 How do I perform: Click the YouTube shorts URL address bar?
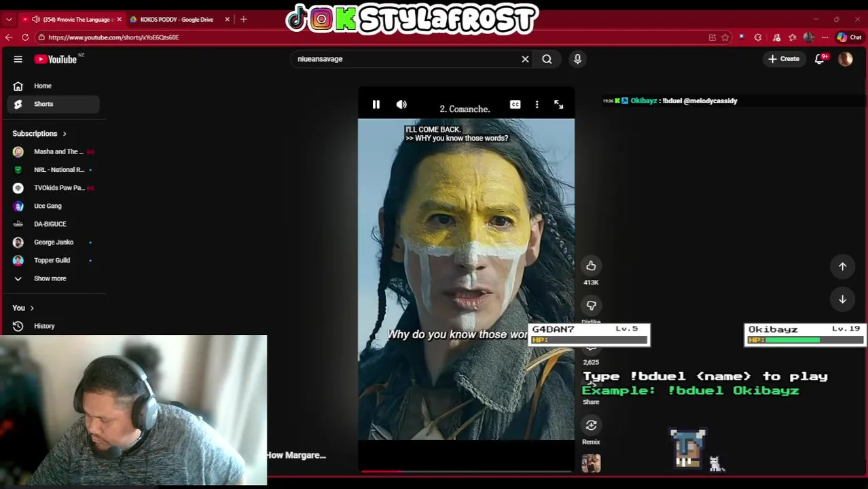pos(113,37)
